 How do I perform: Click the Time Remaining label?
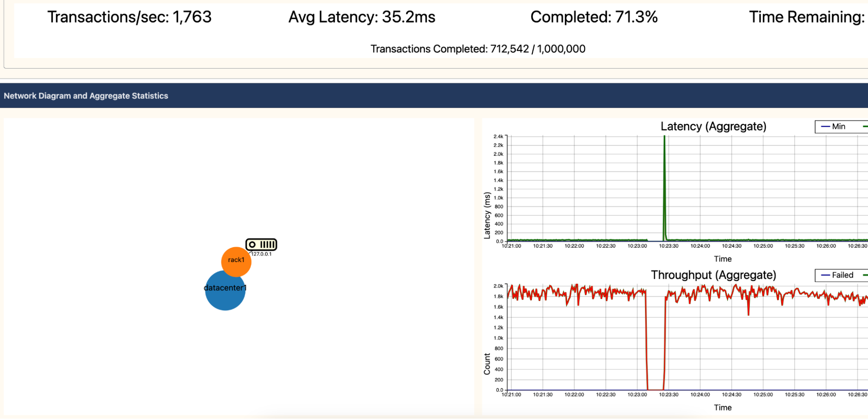tap(806, 17)
